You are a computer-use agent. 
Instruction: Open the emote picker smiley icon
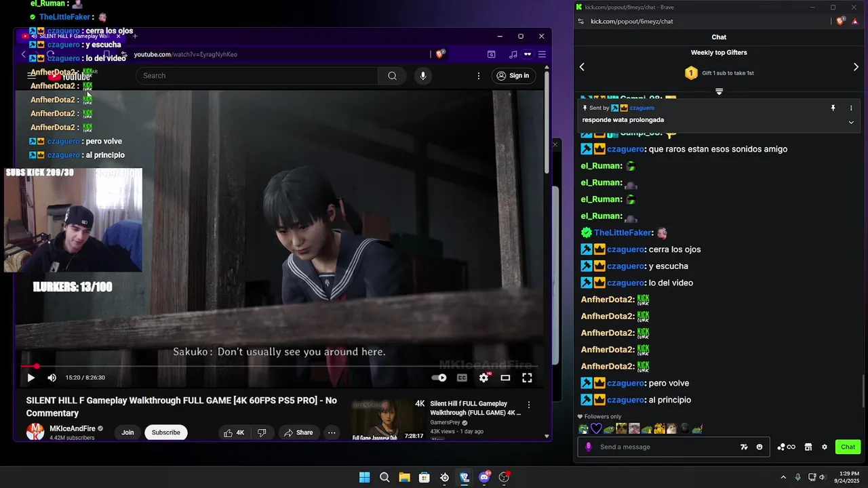[x=759, y=447]
